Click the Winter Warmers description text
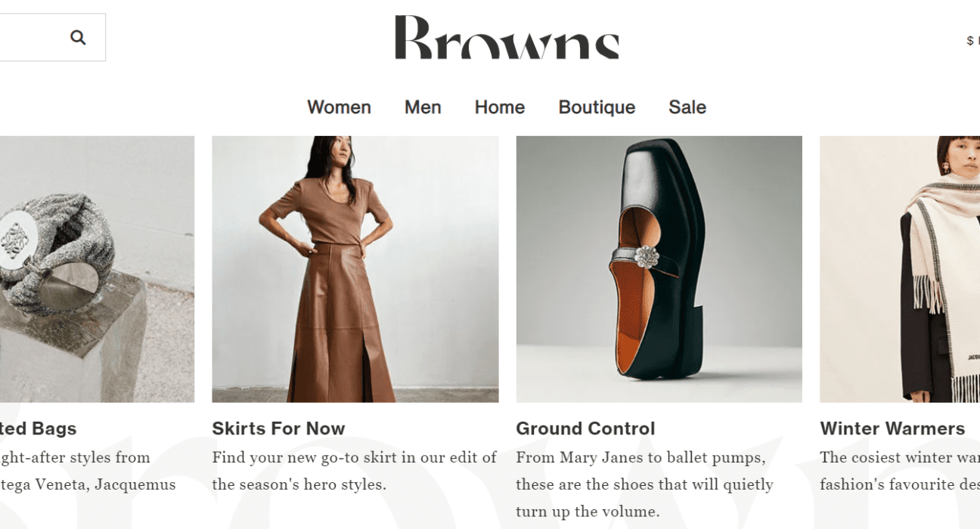 click(x=900, y=471)
